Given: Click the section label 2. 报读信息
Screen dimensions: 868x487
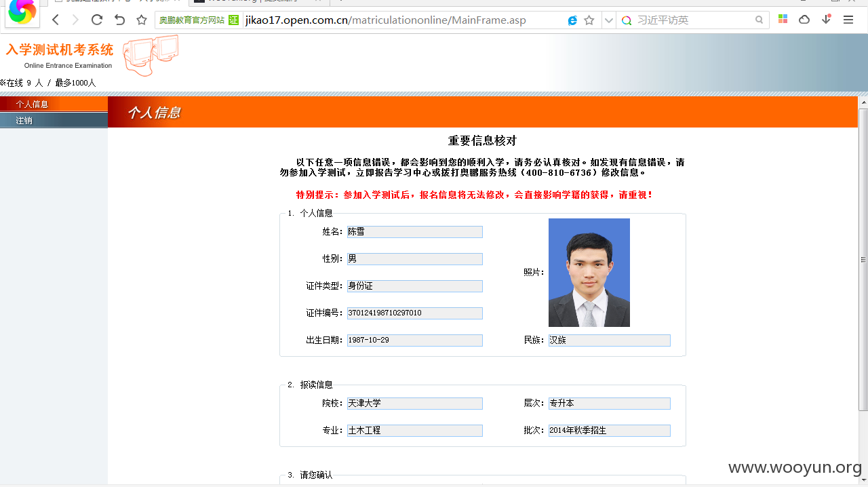Looking at the screenshot, I should (x=310, y=385).
